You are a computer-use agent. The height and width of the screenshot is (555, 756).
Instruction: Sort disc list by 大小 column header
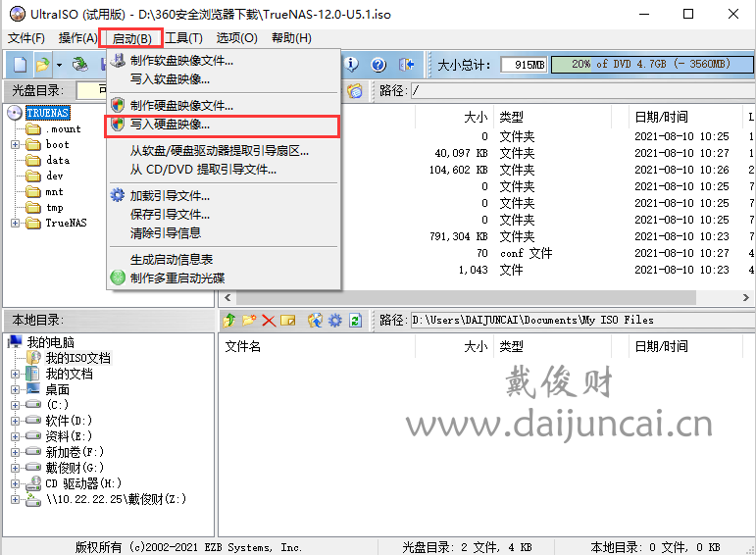click(454, 117)
